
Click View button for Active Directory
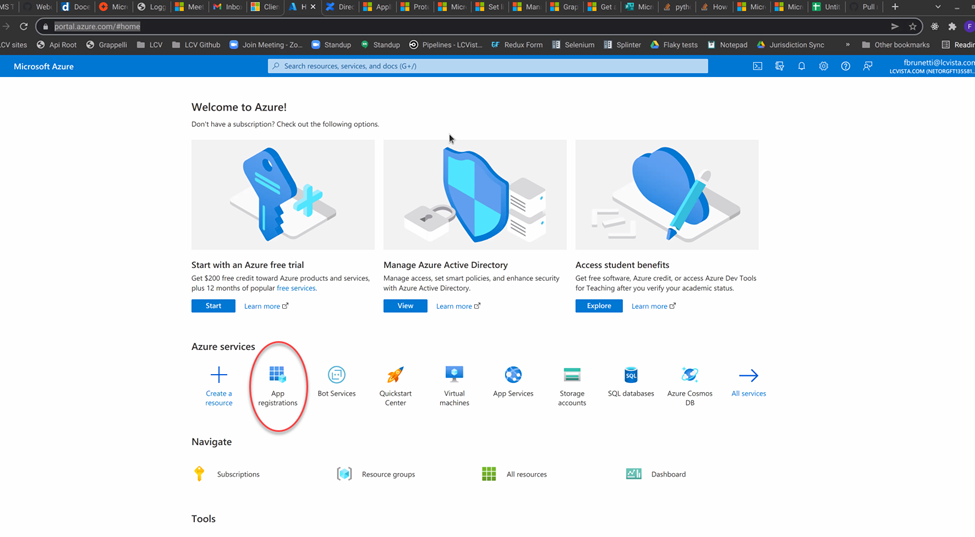click(x=405, y=306)
